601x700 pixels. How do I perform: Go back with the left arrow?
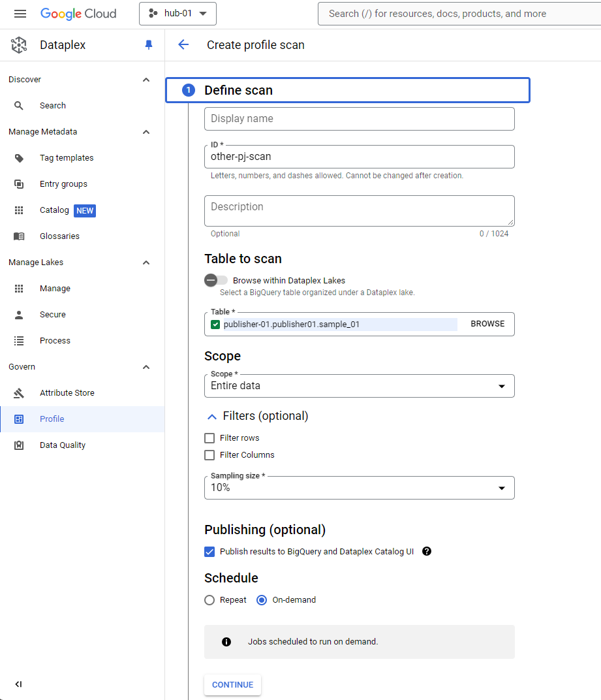183,44
